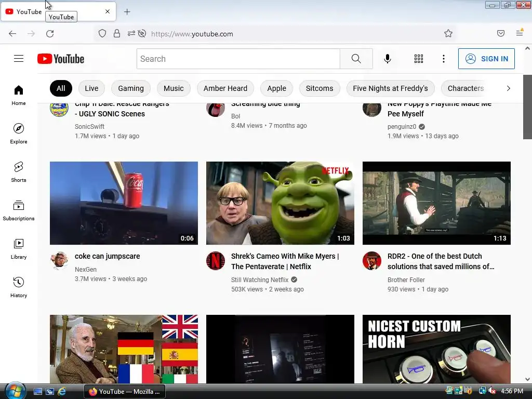Open the Pocket save icon
Screen dimensions: 532x399
point(500,33)
